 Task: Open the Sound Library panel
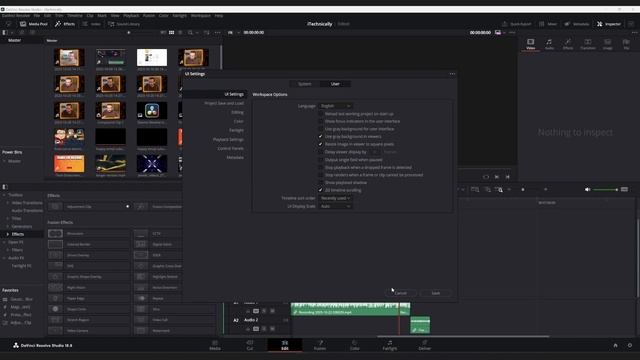click(x=124, y=24)
